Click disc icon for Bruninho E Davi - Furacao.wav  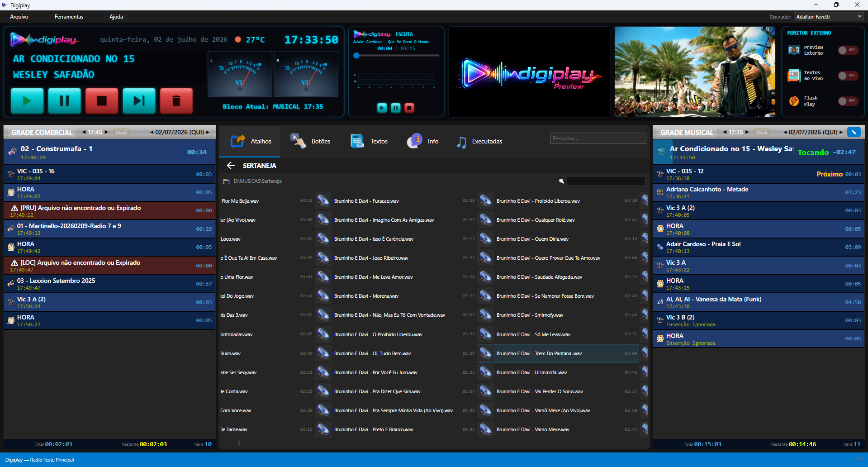(323, 200)
